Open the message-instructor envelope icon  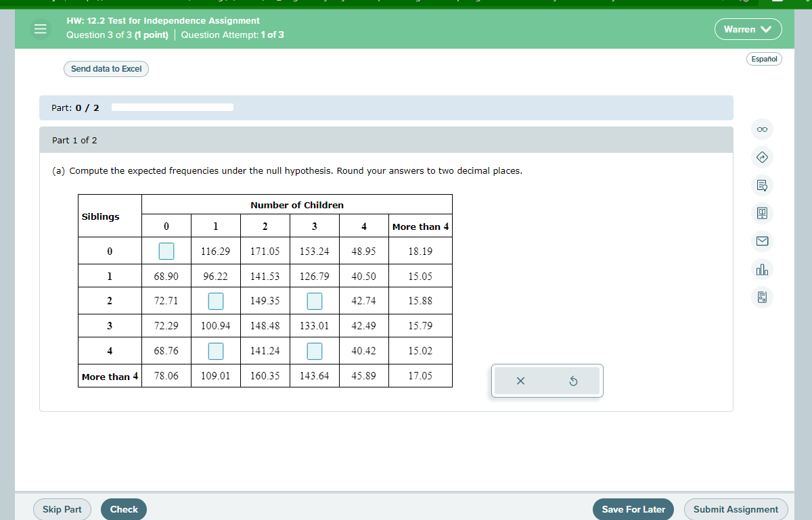point(762,241)
